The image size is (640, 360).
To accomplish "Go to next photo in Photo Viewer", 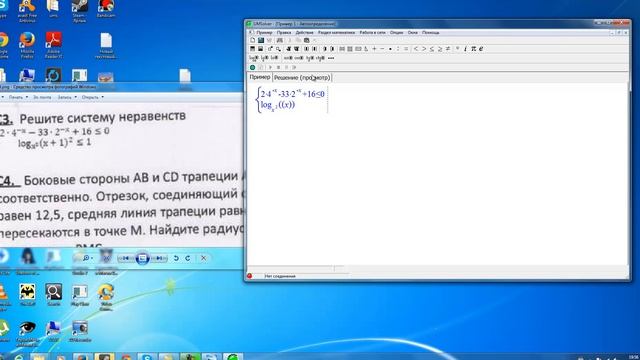I will point(159,258).
